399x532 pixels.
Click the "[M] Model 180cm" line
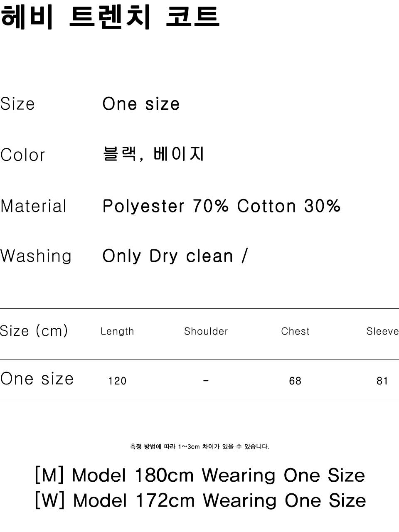pyautogui.click(x=199, y=475)
